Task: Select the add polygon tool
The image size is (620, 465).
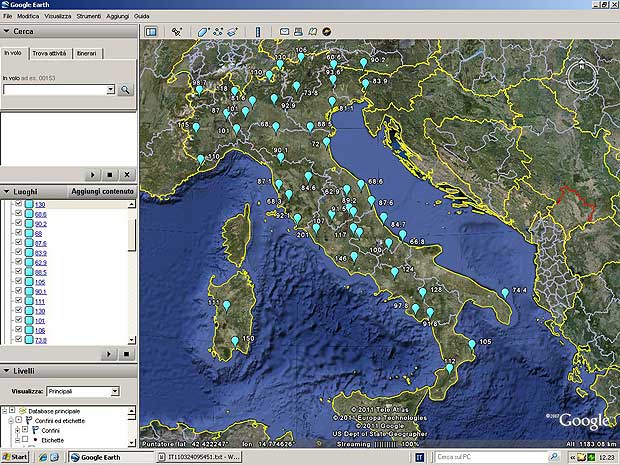Action: (x=201, y=32)
